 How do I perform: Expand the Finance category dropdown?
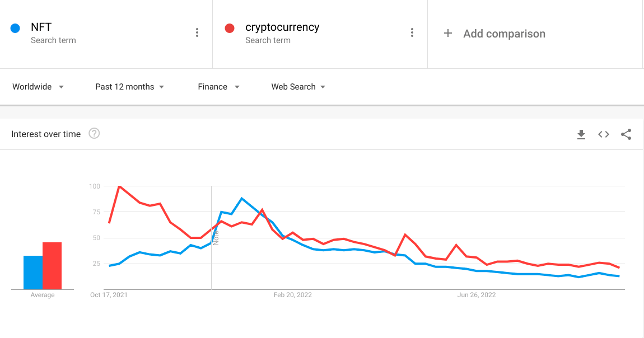(x=218, y=87)
